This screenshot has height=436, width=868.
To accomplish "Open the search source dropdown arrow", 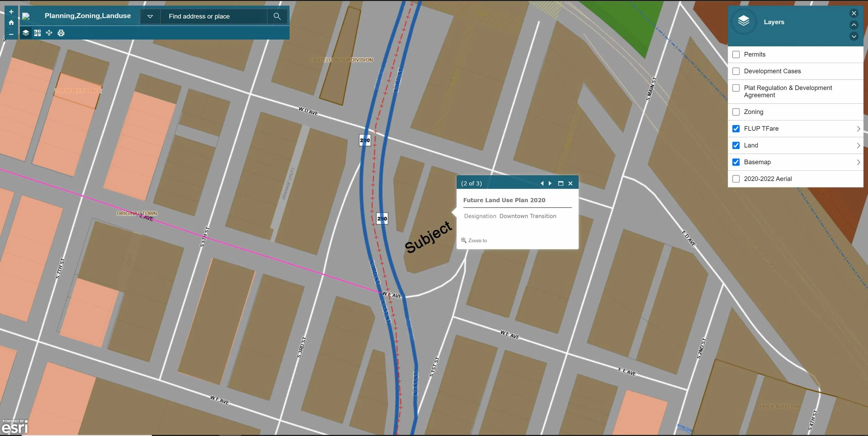I will (x=150, y=16).
